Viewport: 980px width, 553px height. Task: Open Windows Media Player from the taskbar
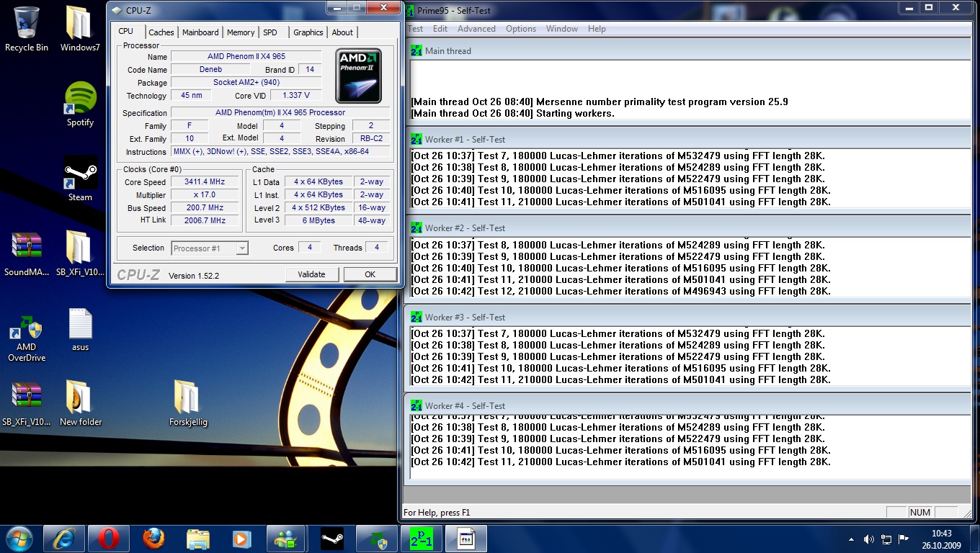pyautogui.click(x=242, y=539)
